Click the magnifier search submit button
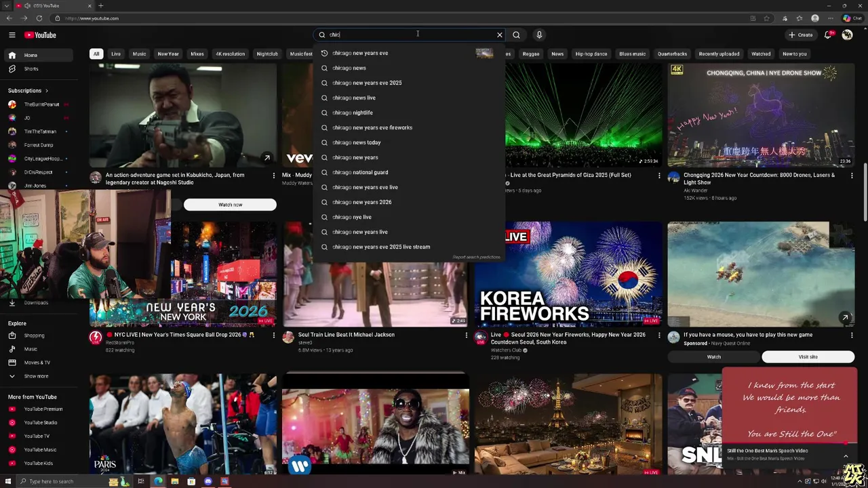Screen dimensions: 868x488 [516, 35]
